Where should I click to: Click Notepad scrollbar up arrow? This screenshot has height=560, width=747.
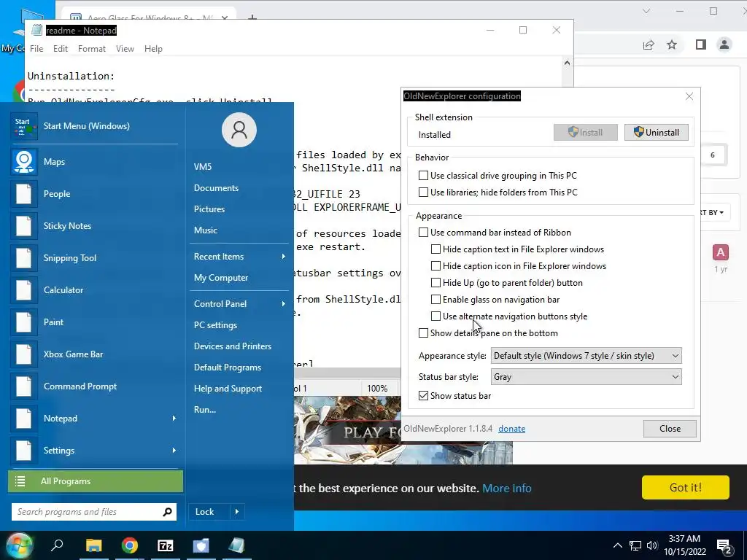coord(567,63)
